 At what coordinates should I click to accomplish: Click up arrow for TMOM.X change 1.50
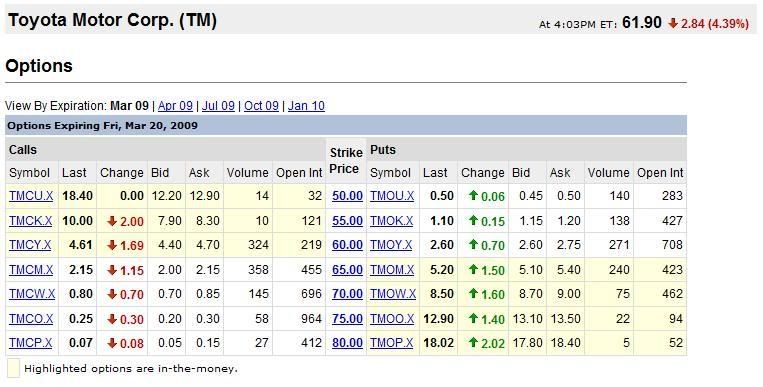(x=473, y=269)
